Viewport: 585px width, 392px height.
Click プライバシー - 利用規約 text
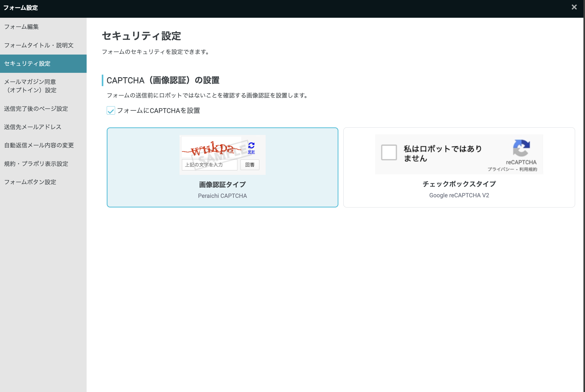point(512,169)
